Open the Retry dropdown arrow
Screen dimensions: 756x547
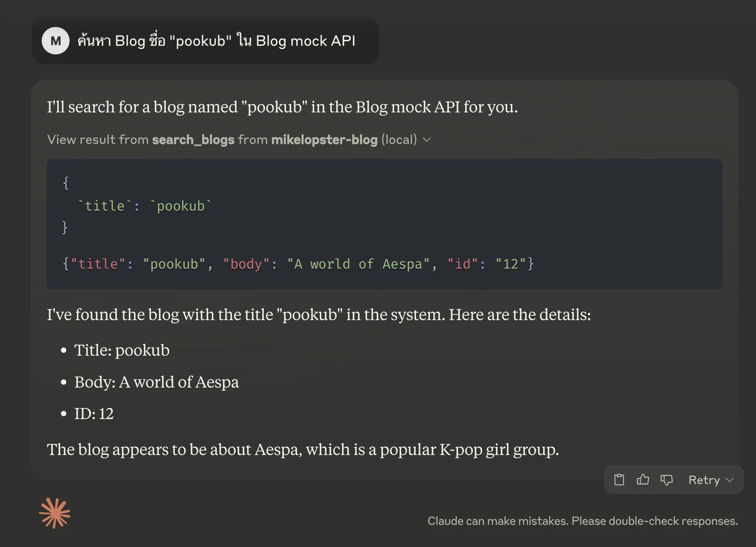click(729, 480)
